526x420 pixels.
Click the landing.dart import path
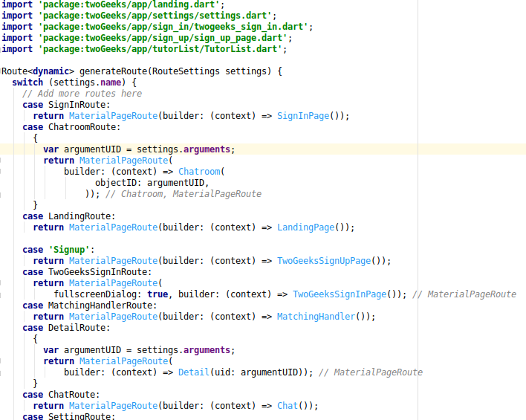coord(129,4)
